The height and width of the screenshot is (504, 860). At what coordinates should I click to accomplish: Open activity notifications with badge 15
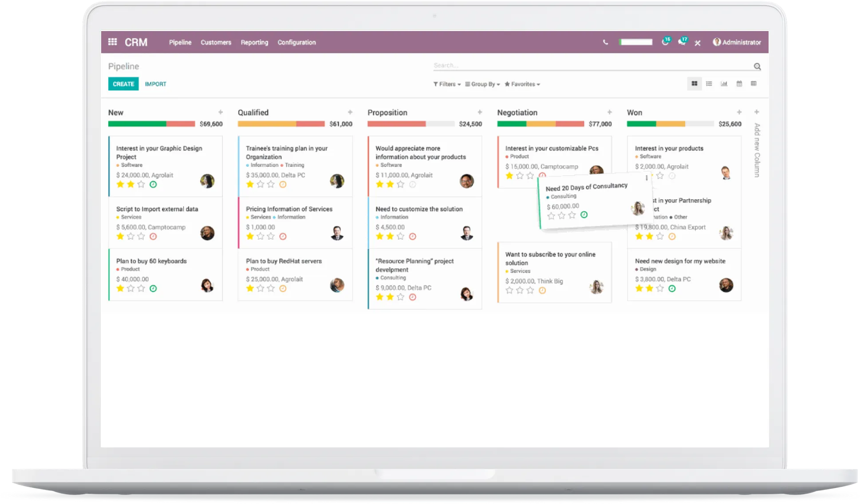pos(665,42)
